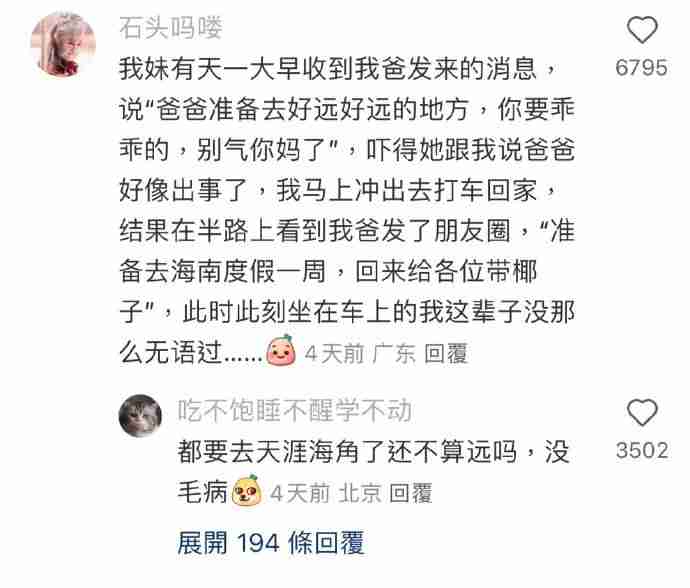Click the 6795 like count
The image size is (690, 588).
click(642, 68)
